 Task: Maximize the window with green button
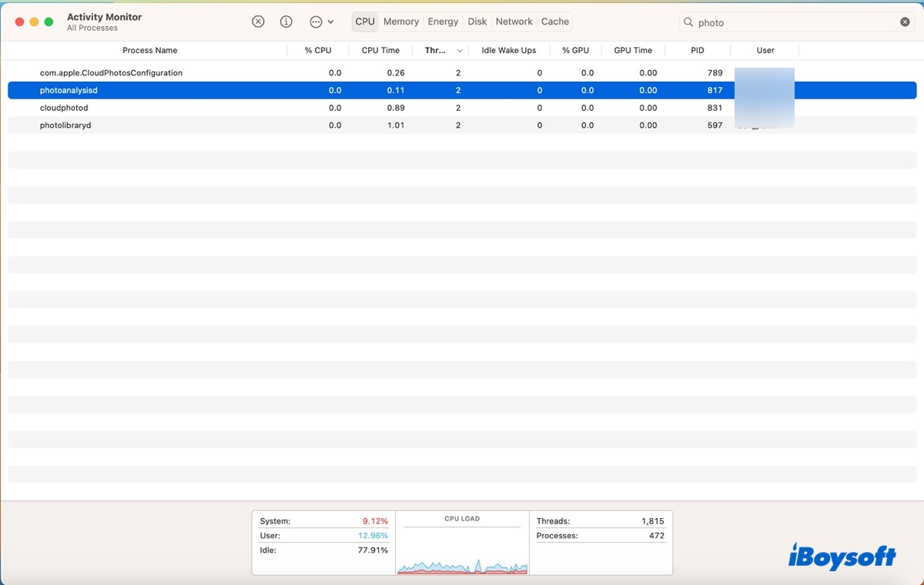[x=49, y=22]
